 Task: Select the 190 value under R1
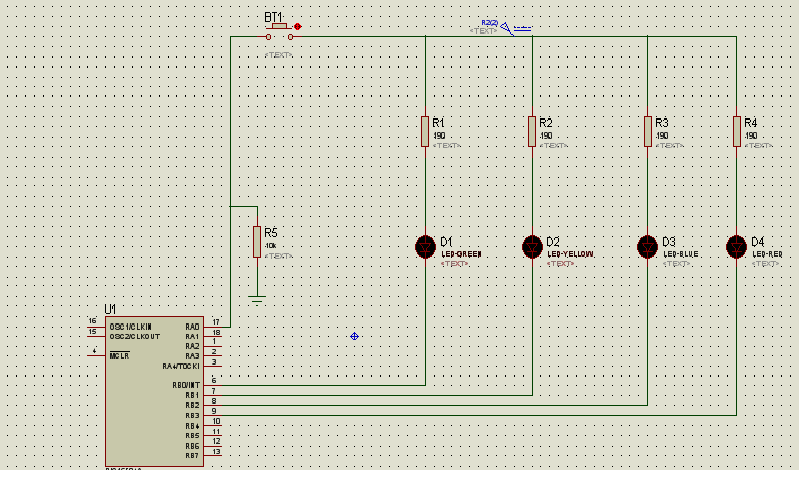click(x=439, y=136)
